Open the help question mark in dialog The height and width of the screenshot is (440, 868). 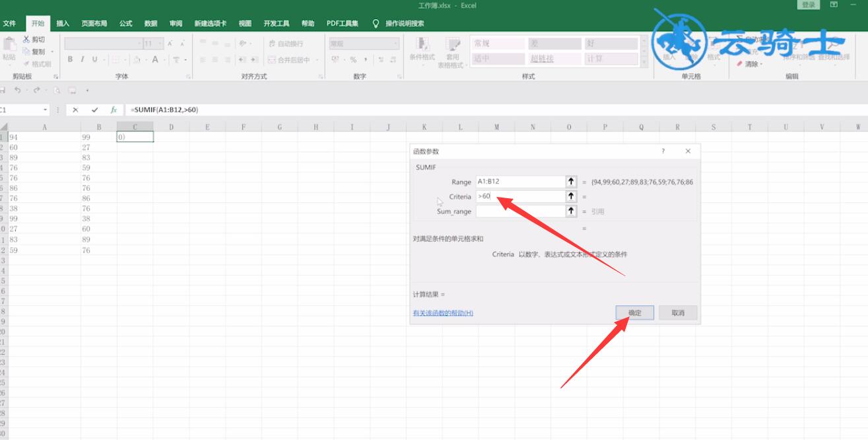click(x=663, y=151)
